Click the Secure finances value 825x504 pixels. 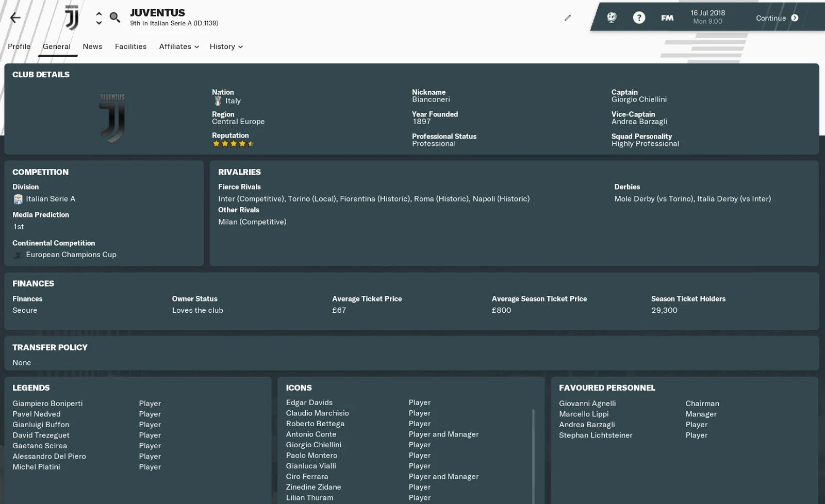25,310
